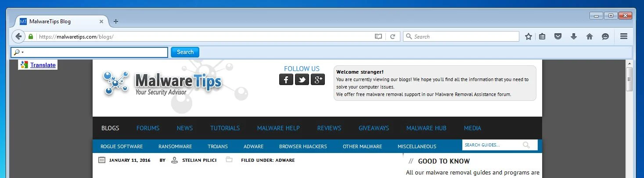Open the Firefox hamburger menu

[x=624, y=36]
